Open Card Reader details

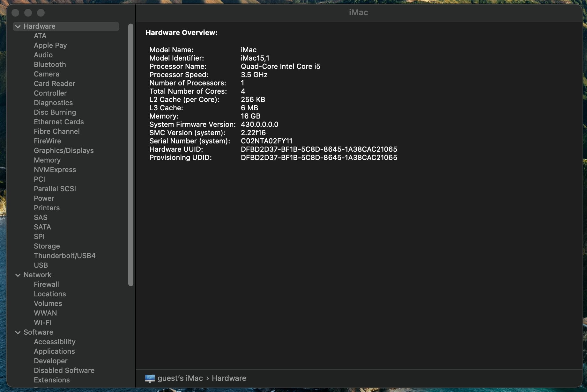pos(55,83)
